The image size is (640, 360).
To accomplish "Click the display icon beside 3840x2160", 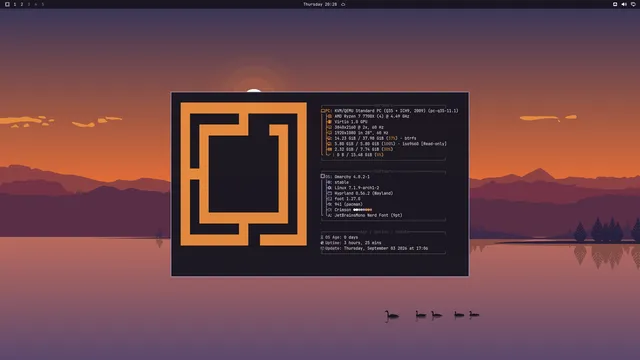I will click(x=329, y=127).
